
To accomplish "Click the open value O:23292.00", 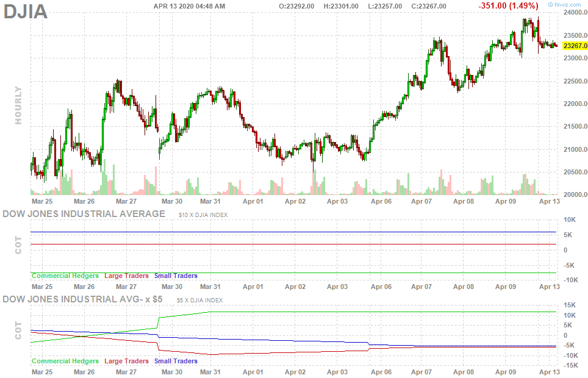I will click(296, 6).
